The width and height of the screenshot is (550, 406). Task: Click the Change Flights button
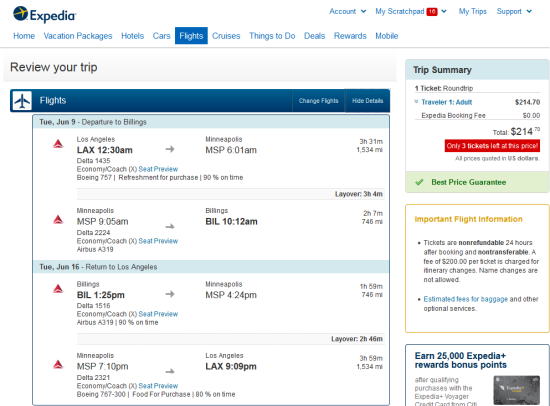[x=318, y=101]
